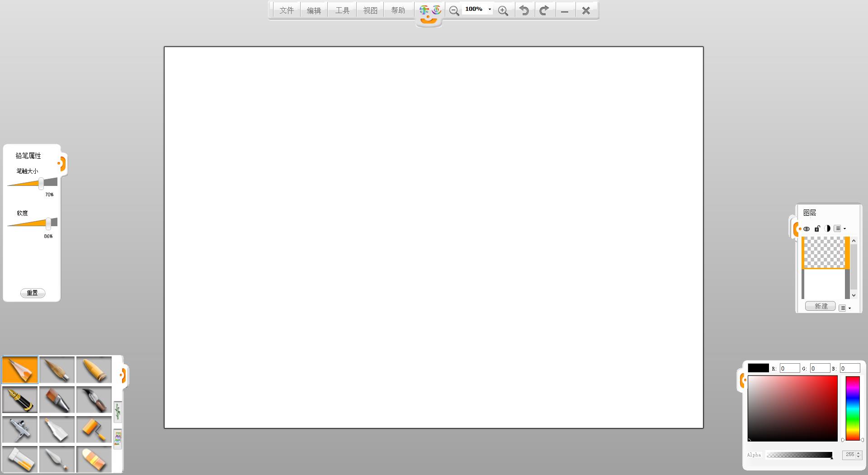Click the zoom out magnifier icon
868x475 pixels.
[x=454, y=11]
